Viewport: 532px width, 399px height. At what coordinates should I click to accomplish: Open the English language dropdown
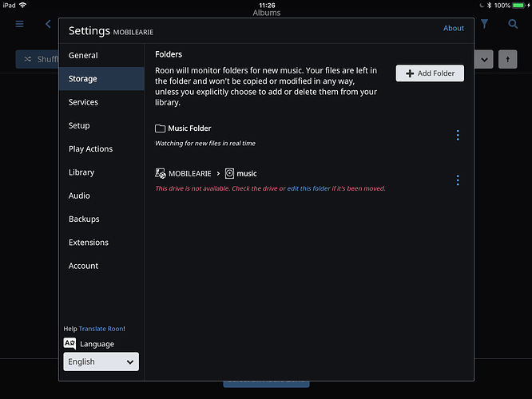[x=101, y=361]
